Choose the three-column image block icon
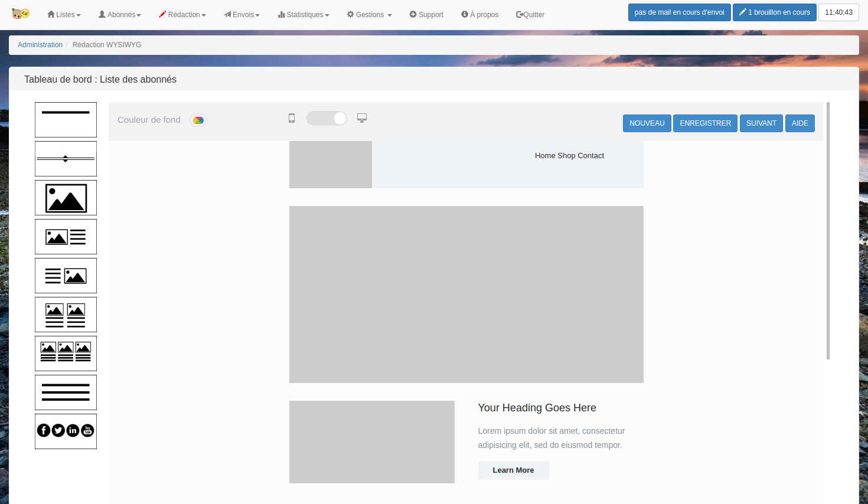Screen dimensions: 868x504 pyautogui.click(x=66, y=354)
